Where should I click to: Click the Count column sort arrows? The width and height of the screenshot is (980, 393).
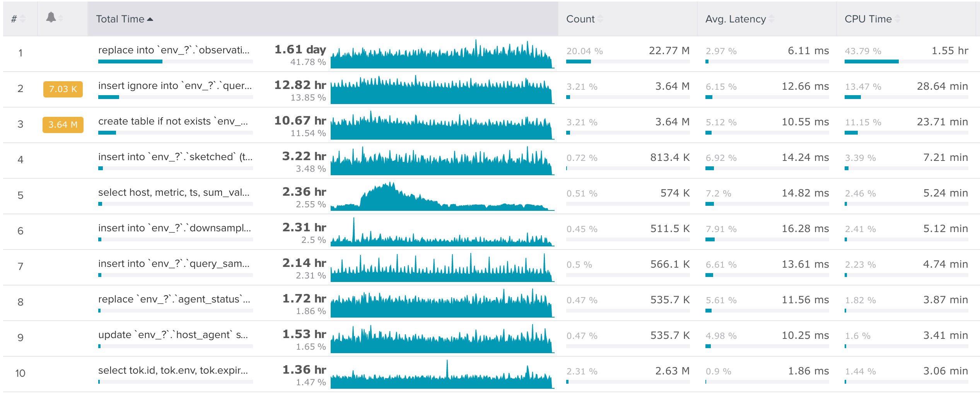click(x=600, y=19)
